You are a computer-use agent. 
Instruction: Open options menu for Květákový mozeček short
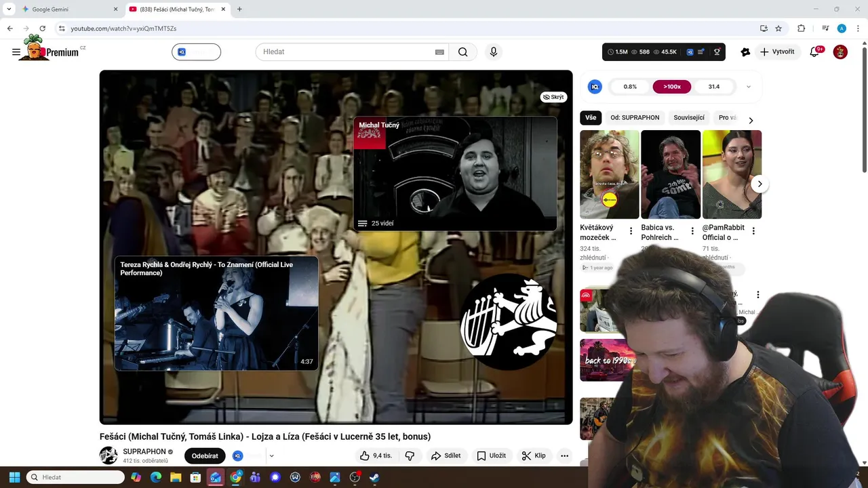(631, 231)
